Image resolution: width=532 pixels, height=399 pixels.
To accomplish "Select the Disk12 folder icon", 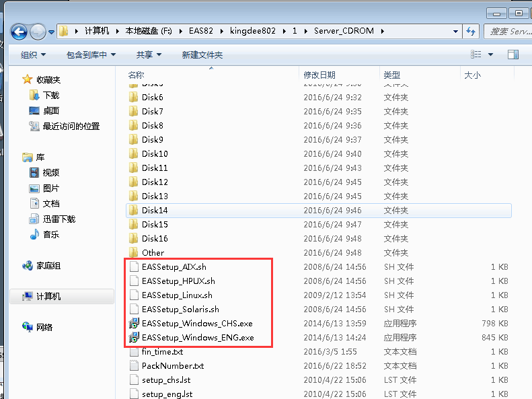I will pyautogui.click(x=134, y=182).
